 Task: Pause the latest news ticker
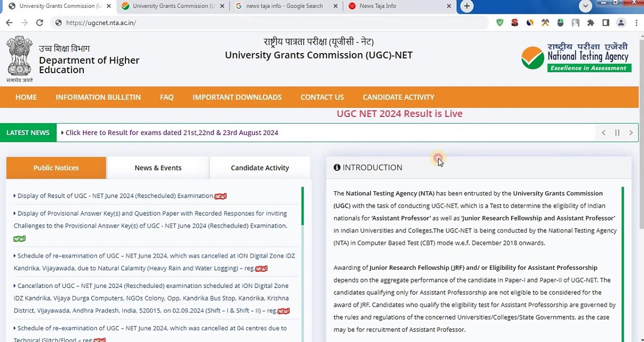point(617,133)
